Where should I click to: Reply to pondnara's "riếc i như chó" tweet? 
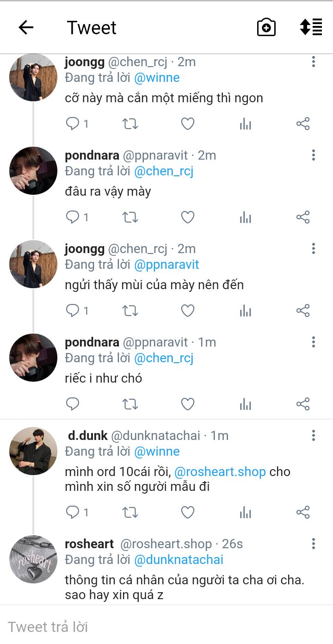click(x=73, y=404)
